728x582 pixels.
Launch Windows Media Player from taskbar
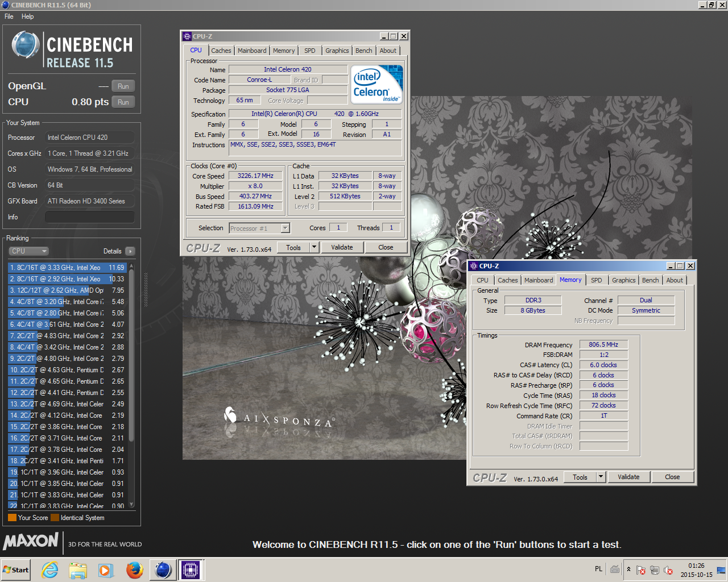106,569
